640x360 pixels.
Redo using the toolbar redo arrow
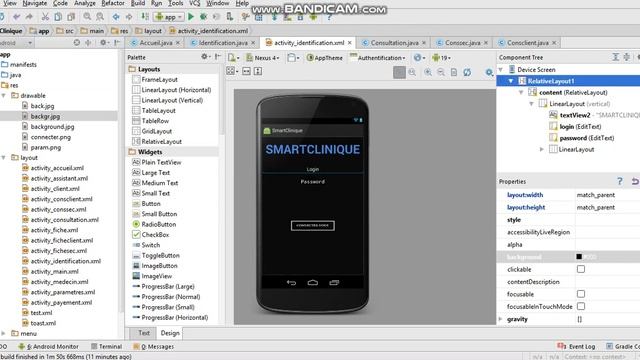(29, 17)
